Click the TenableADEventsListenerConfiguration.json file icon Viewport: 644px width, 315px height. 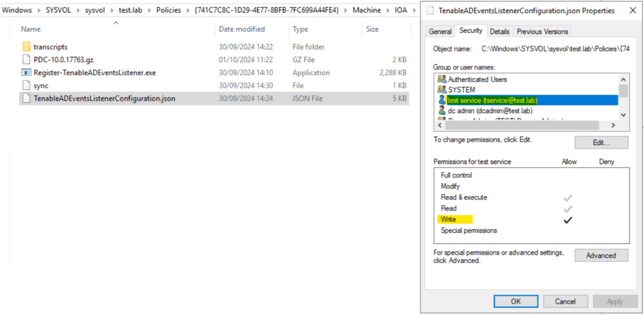(26, 99)
